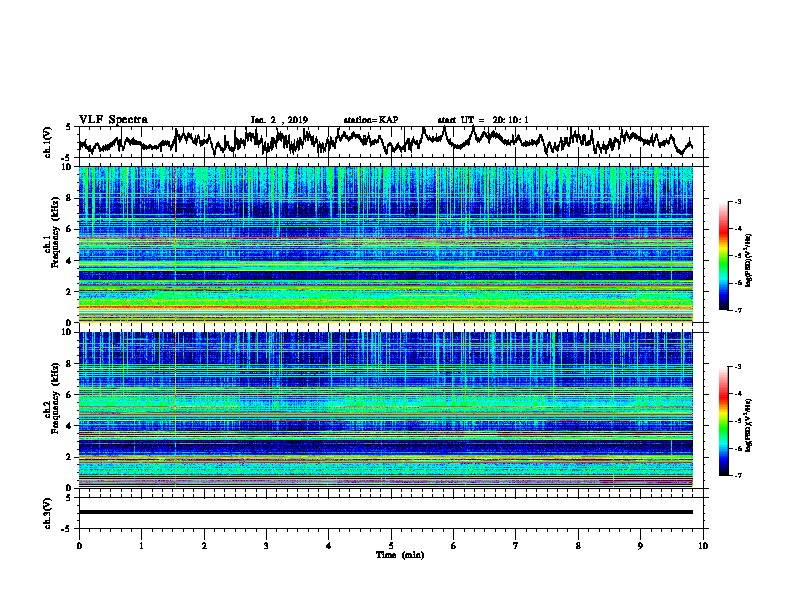Screen dimensions: 792x612
Task: Click time axis tick label "9"
Action: [640, 546]
